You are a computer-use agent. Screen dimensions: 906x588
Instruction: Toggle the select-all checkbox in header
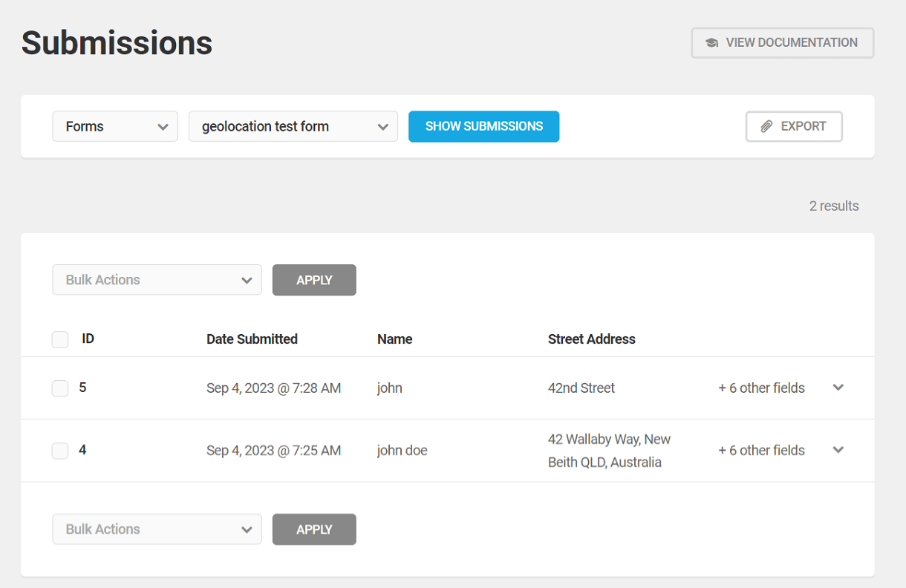tap(60, 339)
